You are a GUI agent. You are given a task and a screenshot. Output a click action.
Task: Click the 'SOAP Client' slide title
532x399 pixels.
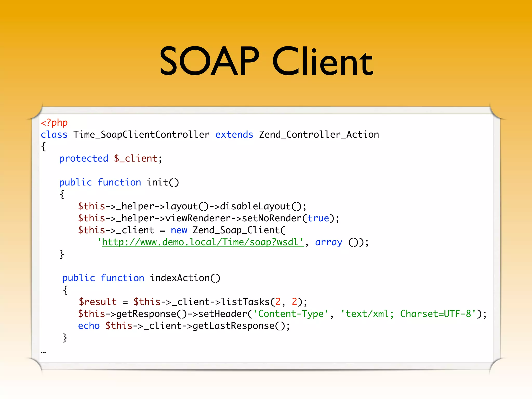[x=266, y=61]
